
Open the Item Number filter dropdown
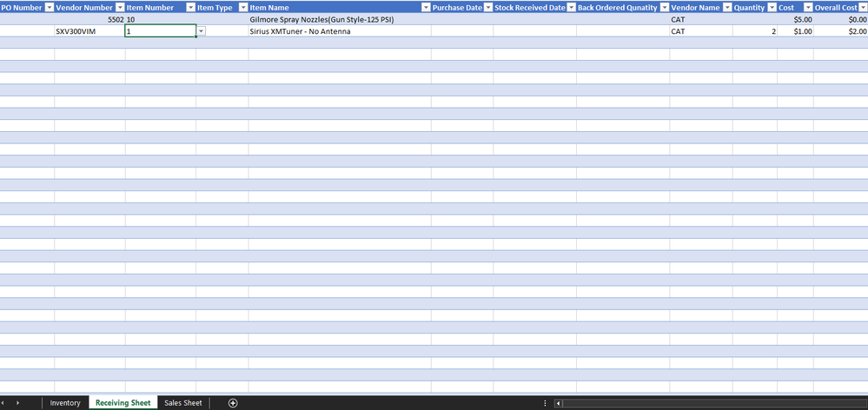pos(190,7)
